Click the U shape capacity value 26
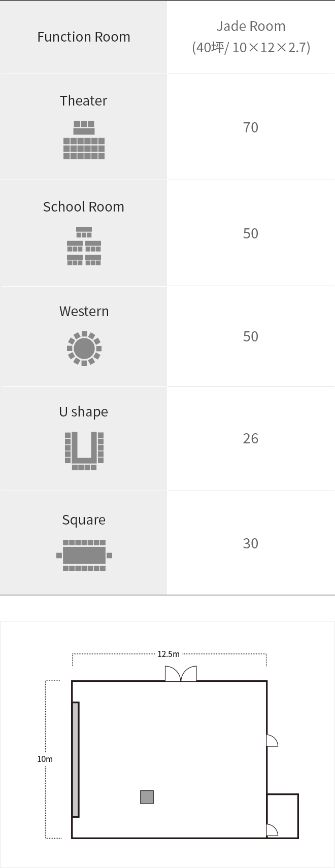Viewport: 335px width, 868px height. tap(251, 439)
